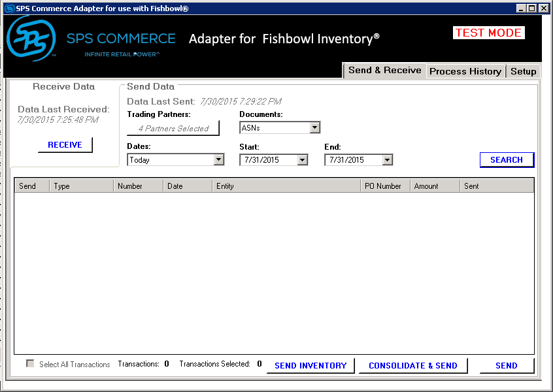Screen dimensions: 553x392
Task: Sort by the Send column header
Action: (32, 186)
